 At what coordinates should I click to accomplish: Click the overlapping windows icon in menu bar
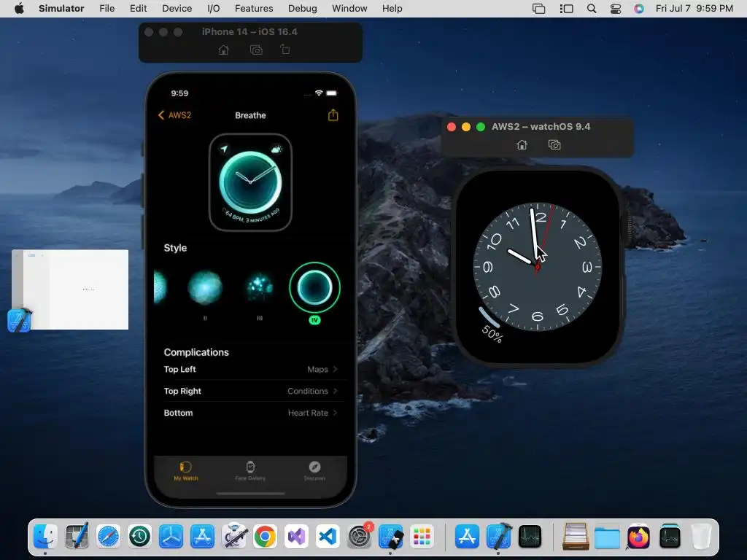pos(539,9)
